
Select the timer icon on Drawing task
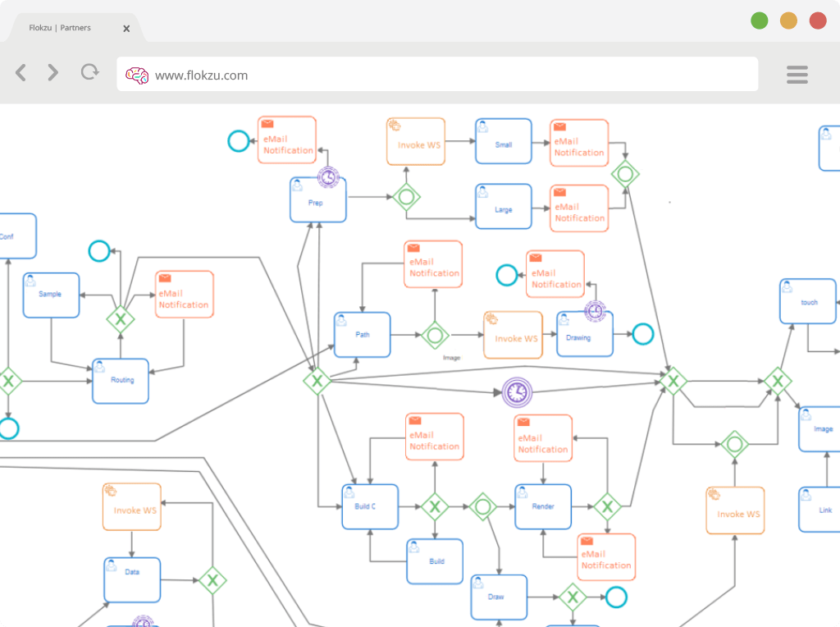coord(595,311)
